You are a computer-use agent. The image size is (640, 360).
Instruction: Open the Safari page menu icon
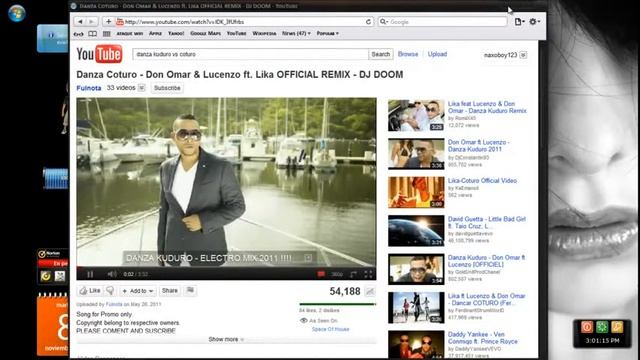click(x=519, y=22)
